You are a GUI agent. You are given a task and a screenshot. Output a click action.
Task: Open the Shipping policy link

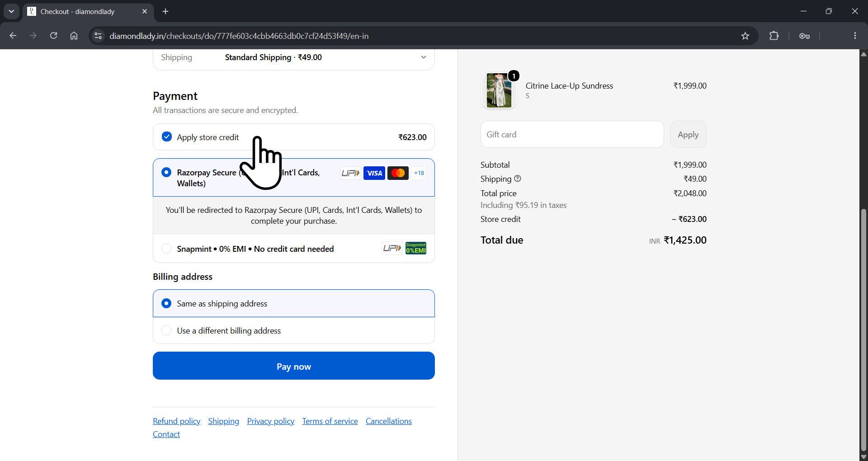[x=223, y=421]
